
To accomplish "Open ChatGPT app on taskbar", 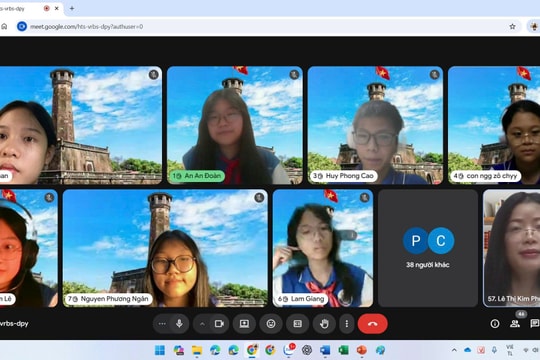I will (x=307, y=350).
